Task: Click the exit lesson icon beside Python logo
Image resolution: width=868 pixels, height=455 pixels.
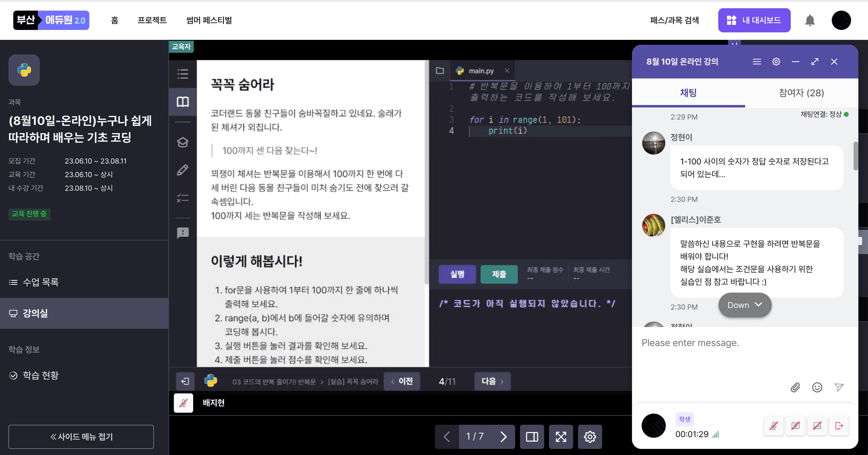Action: pyautogui.click(x=185, y=381)
